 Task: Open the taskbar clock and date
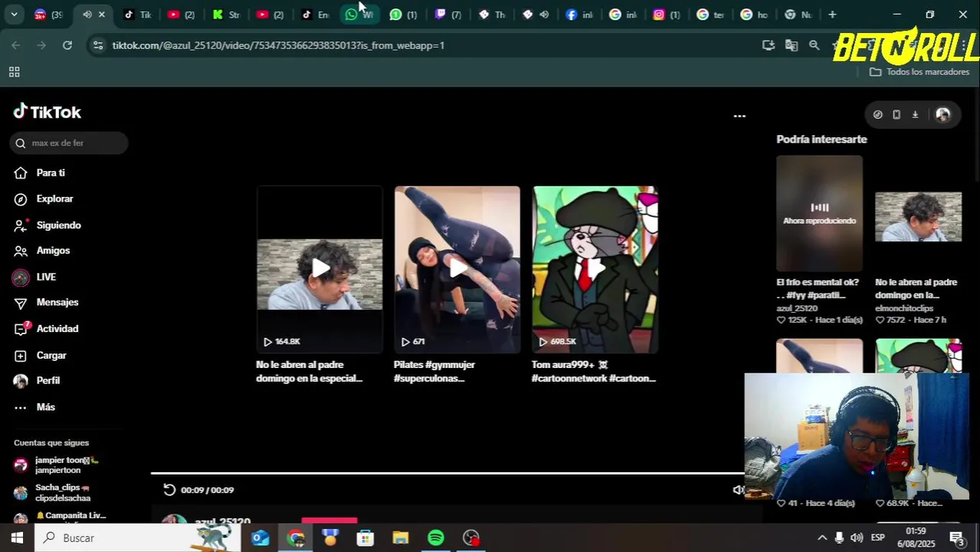coord(916,537)
